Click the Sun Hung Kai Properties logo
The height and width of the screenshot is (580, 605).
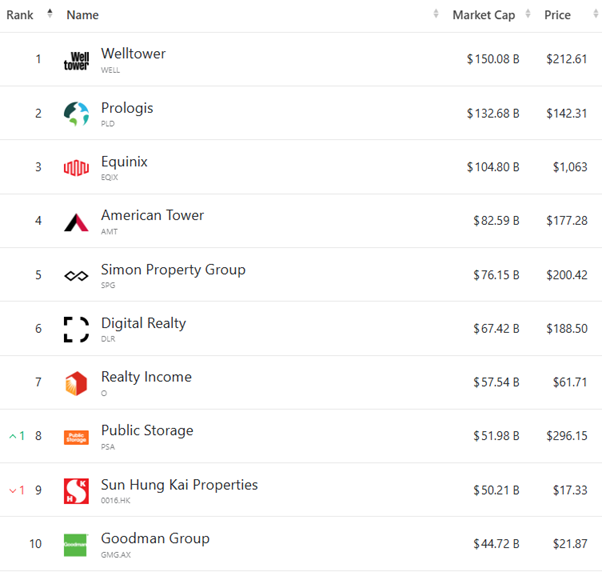(76, 491)
